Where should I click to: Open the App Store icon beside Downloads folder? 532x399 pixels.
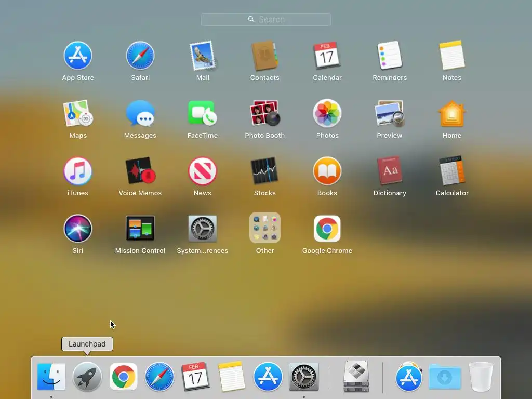point(408,377)
